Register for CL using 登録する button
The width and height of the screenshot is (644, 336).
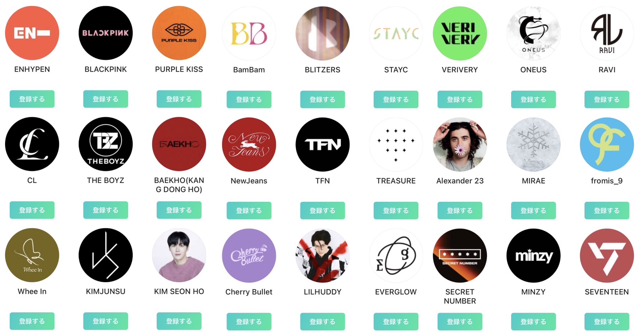(x=32, y=210)
